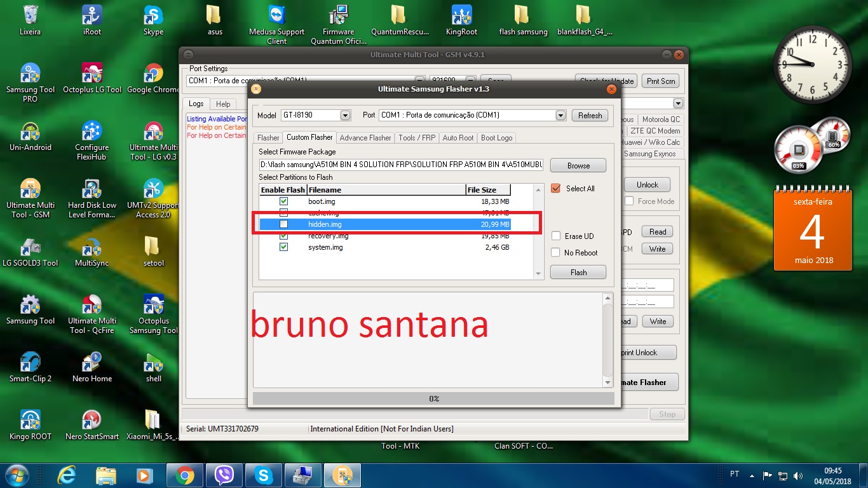The width and height of the screenshot is (868, 488).
Task: Enable the Erase UD checkbox
Action: (556, 236)
